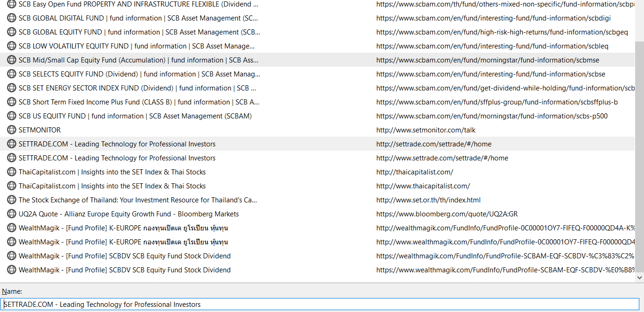The image size is (644, 312).
Task: Click the Name input field
Action: click(x=320, y=304)
